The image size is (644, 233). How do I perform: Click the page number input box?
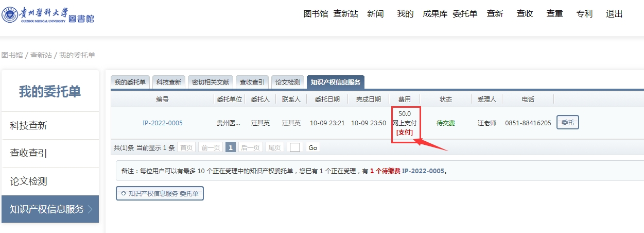295,147
